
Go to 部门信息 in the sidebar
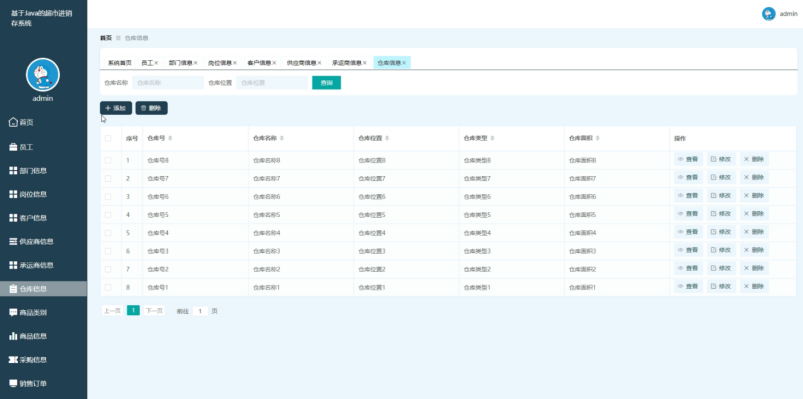pos(28,171)
